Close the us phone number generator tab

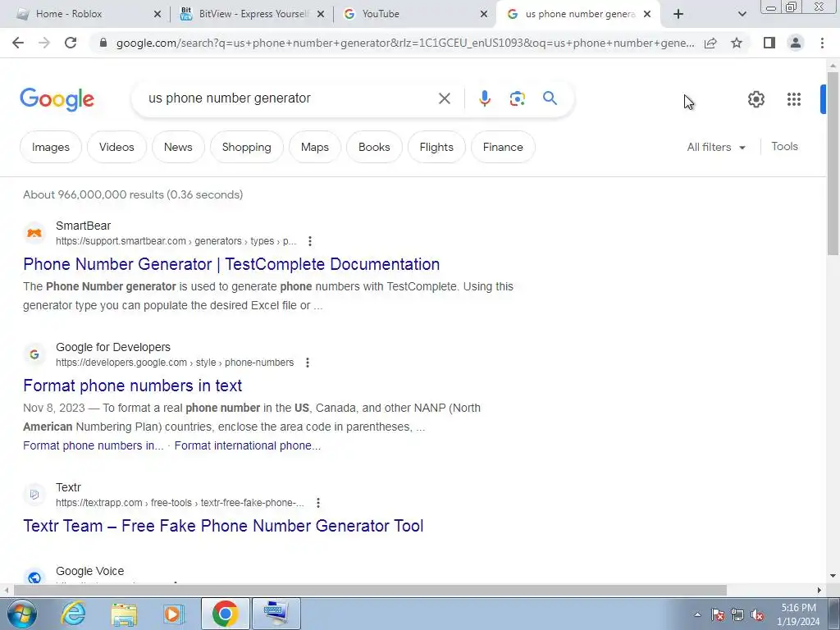point(647,15)
